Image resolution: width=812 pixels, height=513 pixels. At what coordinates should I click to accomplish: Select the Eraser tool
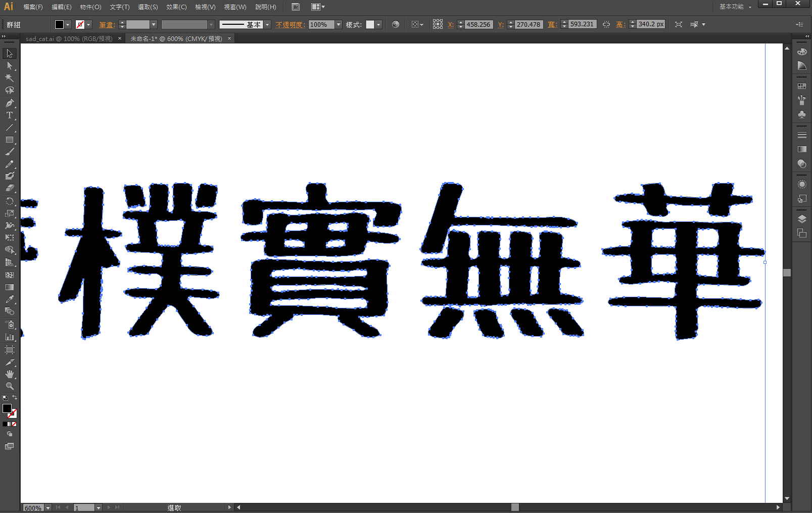coord(9,188)
